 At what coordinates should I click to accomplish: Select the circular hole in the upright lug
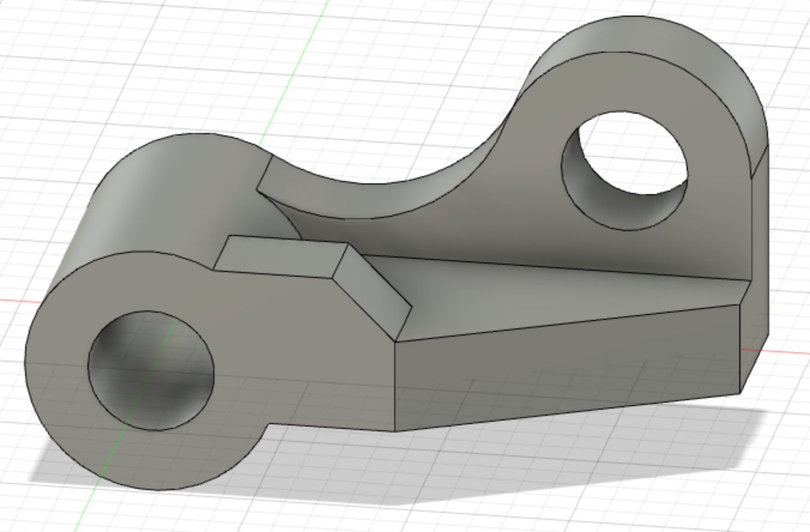coord(624,170)
